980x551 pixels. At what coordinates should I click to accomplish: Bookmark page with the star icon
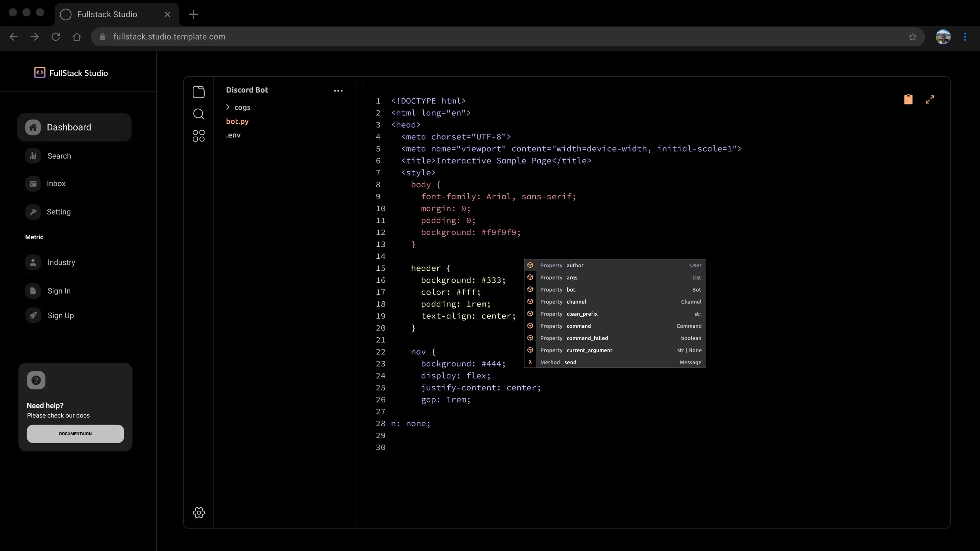(x=912, y=37)
